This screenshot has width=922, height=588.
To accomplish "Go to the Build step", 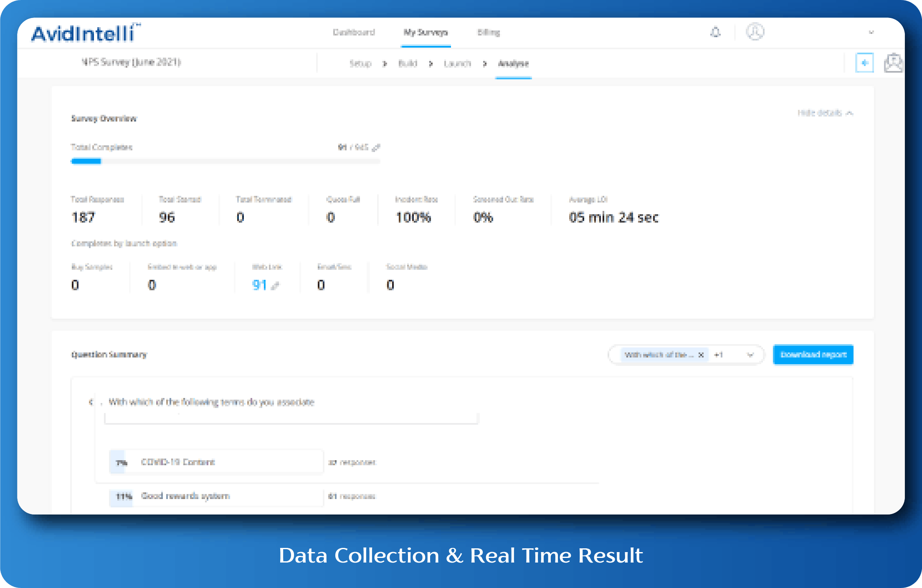I will pos(408,63).
